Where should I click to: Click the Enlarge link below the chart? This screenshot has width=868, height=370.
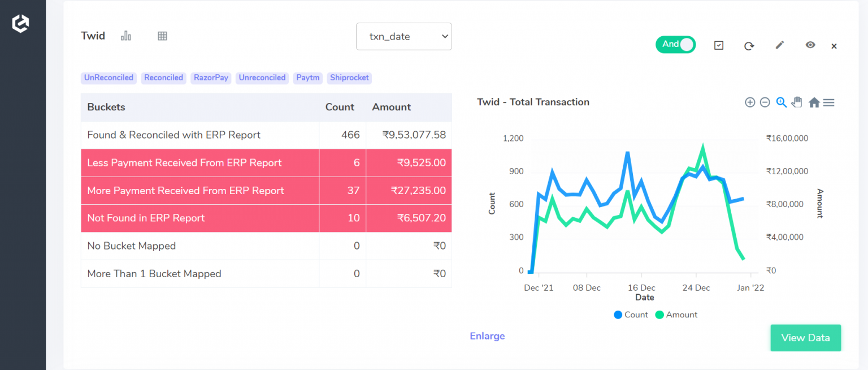(487, 335)
